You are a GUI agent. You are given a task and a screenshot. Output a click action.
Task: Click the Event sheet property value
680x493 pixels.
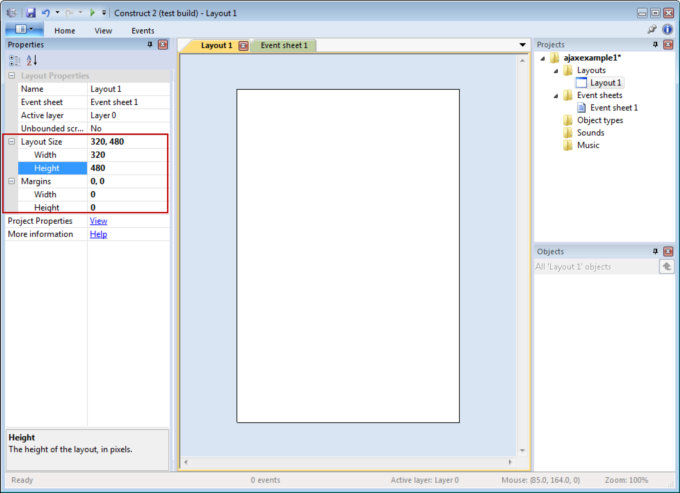[128, 102]
